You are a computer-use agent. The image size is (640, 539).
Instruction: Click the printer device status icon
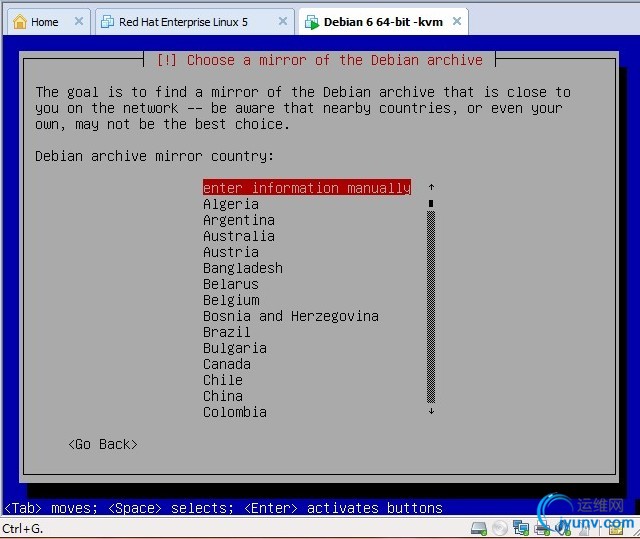tap(542, 529)
